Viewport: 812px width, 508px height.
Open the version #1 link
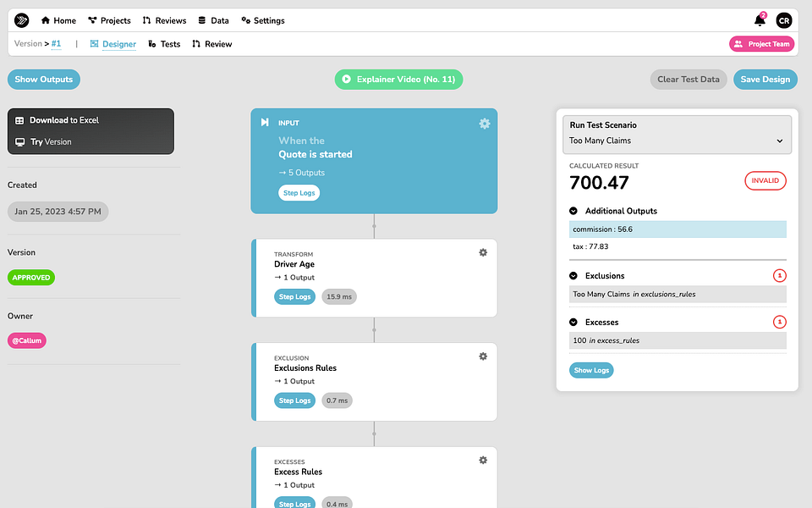pos(56,43)
